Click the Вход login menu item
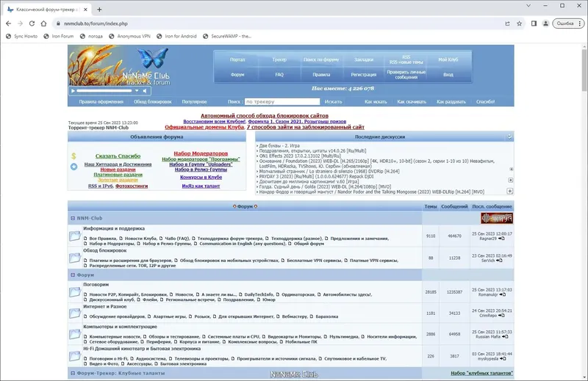Screen dimensions: 588x381 point(448,75)
